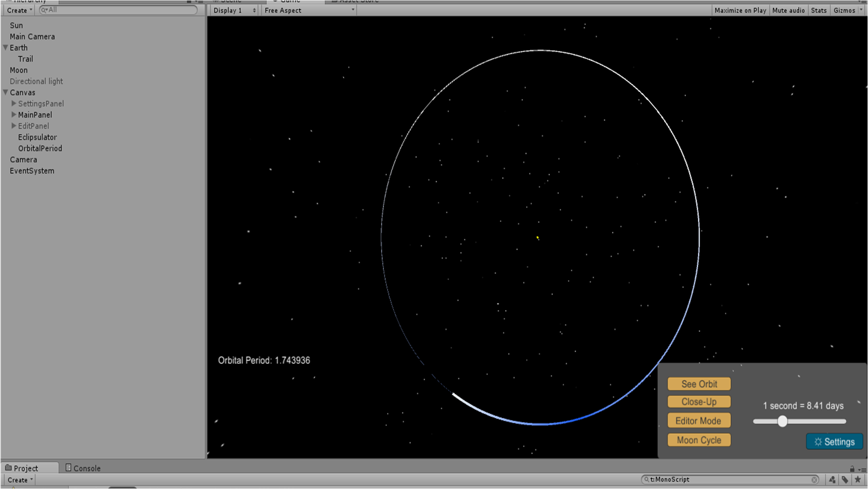Click the star icon to save search
The image size is (868, 489).
tap(858, 479)
